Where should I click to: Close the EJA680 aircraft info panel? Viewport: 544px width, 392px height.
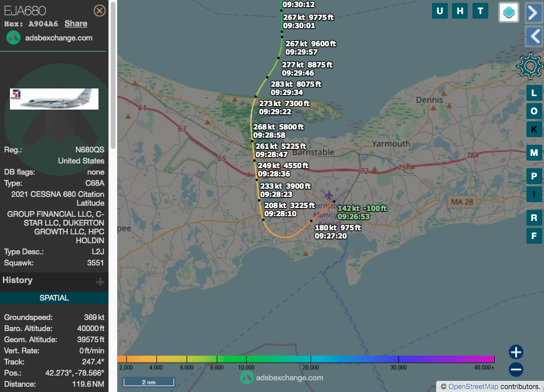point(100,11)
